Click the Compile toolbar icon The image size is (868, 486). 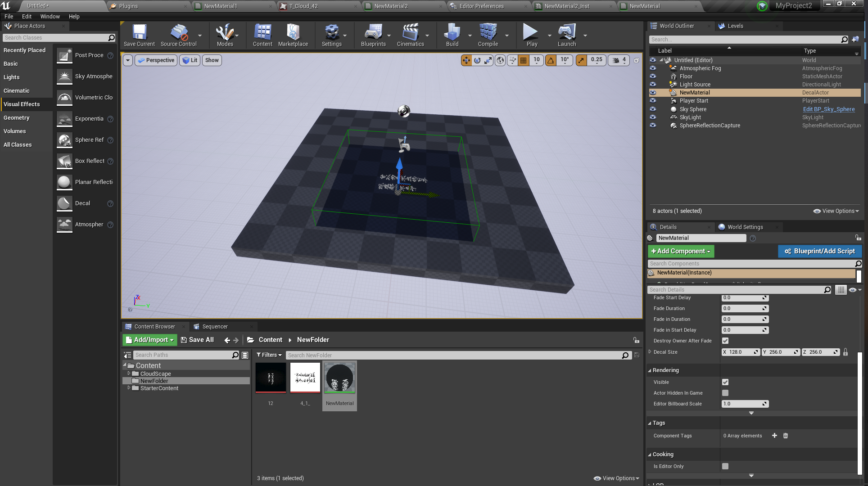point(488,36)
